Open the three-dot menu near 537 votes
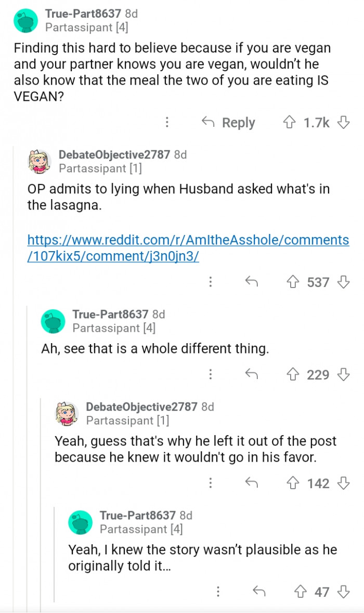This screenshot has height=613, width=364. [210, 282]
